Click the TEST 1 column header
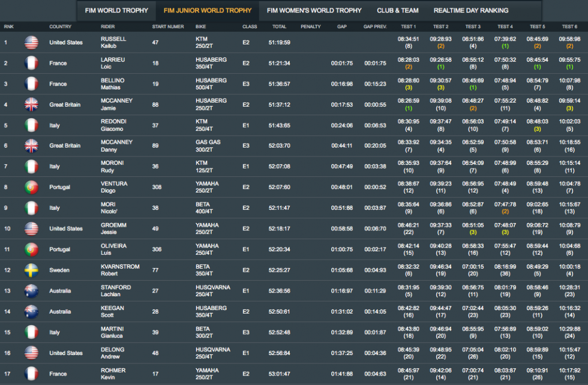Viewport: 588px width, 385px height. (x=409, y=26)
